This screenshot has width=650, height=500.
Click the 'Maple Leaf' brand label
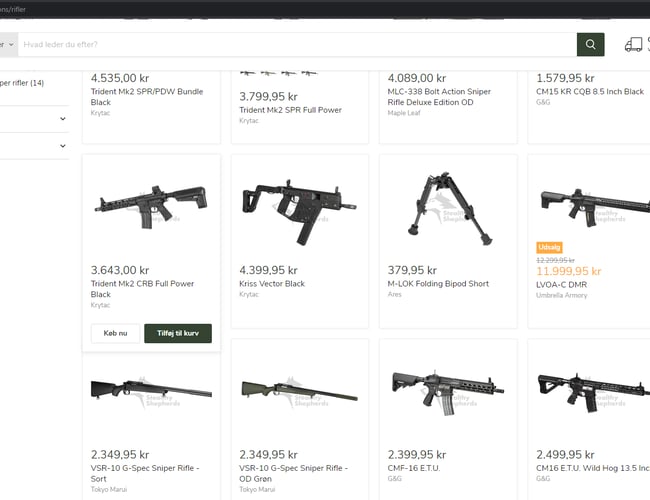(404, 113)
